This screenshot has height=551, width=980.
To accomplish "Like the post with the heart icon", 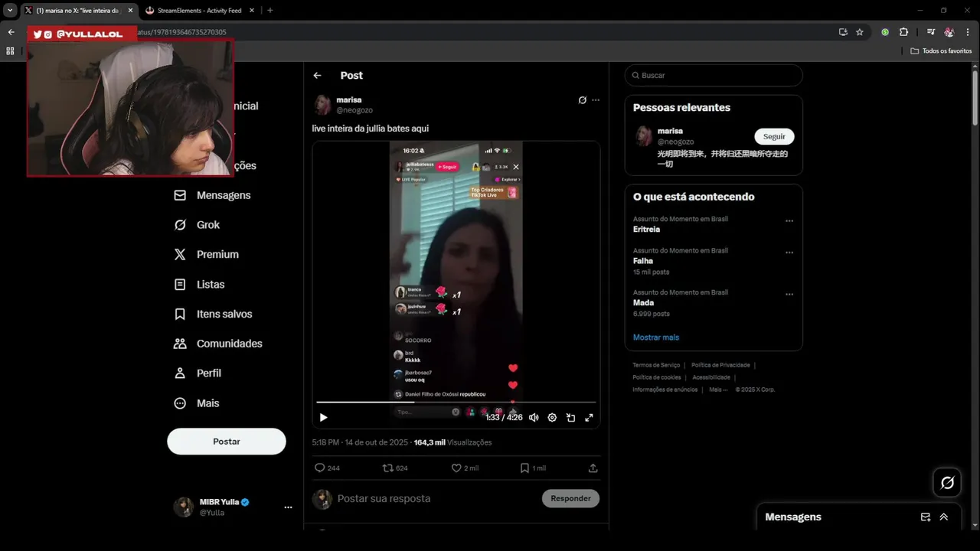I will (465, 468).
